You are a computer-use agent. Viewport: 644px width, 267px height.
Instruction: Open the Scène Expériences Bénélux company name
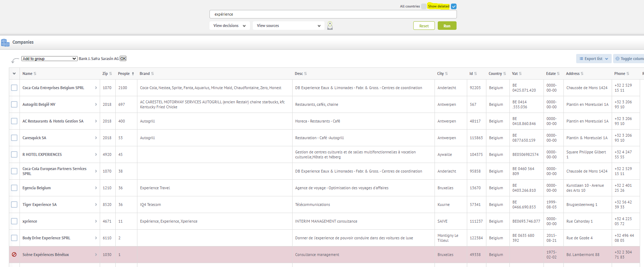(45, 255)
